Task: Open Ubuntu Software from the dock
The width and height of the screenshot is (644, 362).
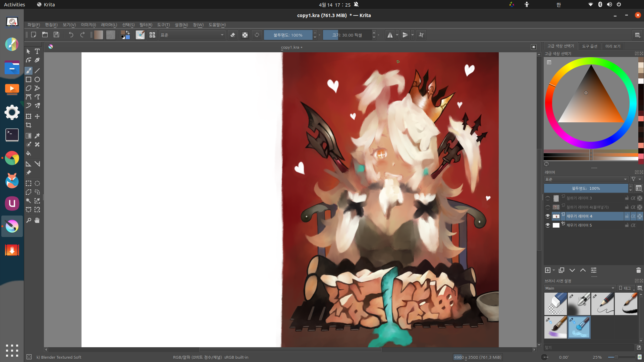Action: click(12, 203)
